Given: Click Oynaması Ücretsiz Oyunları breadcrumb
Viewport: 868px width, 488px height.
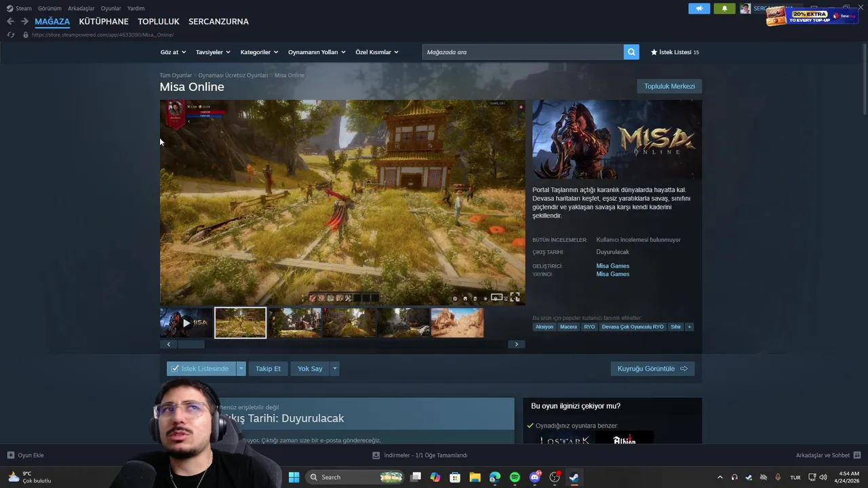Looking at the screenshot, I should [233, 75].
